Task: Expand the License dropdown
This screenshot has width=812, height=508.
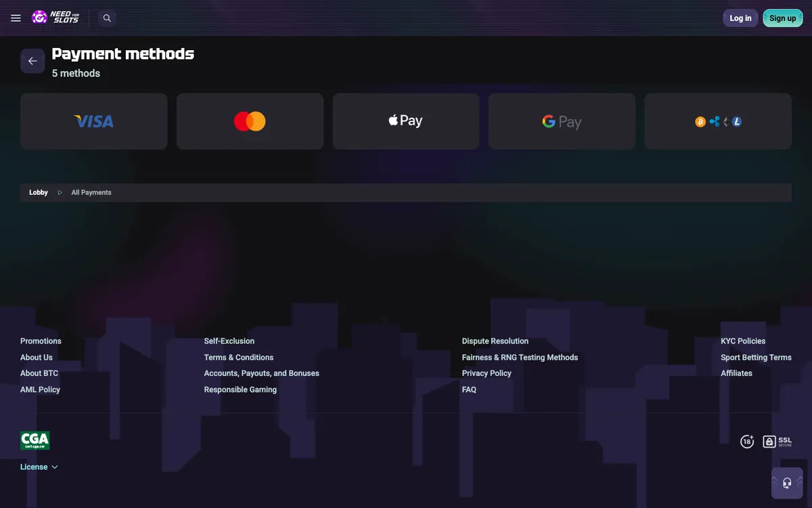Action: click(39, 467)
